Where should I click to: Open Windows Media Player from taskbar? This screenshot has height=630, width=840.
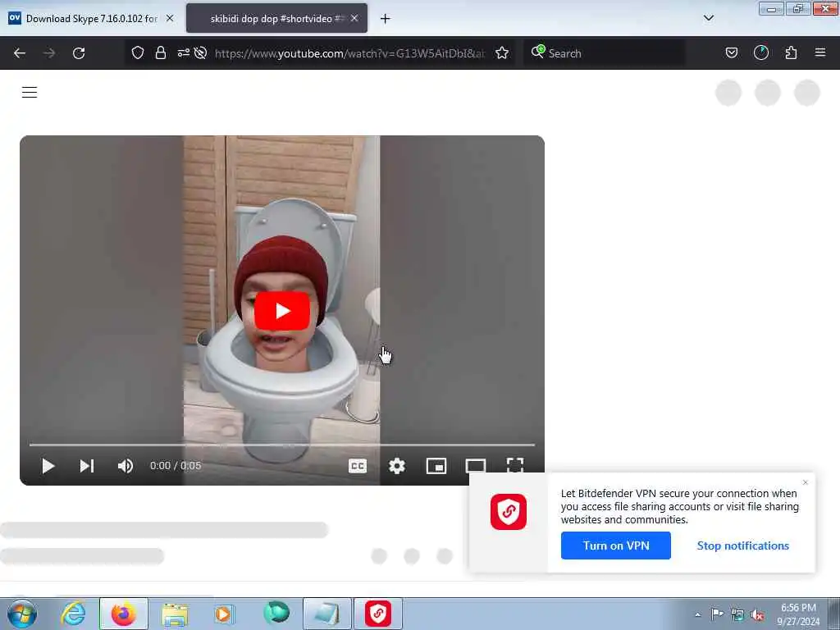click(x=223, y=614)
